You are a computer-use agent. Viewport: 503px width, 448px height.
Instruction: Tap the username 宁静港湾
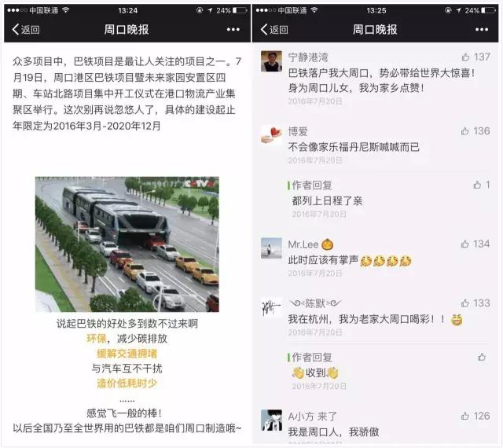click(x=308, y=57)
